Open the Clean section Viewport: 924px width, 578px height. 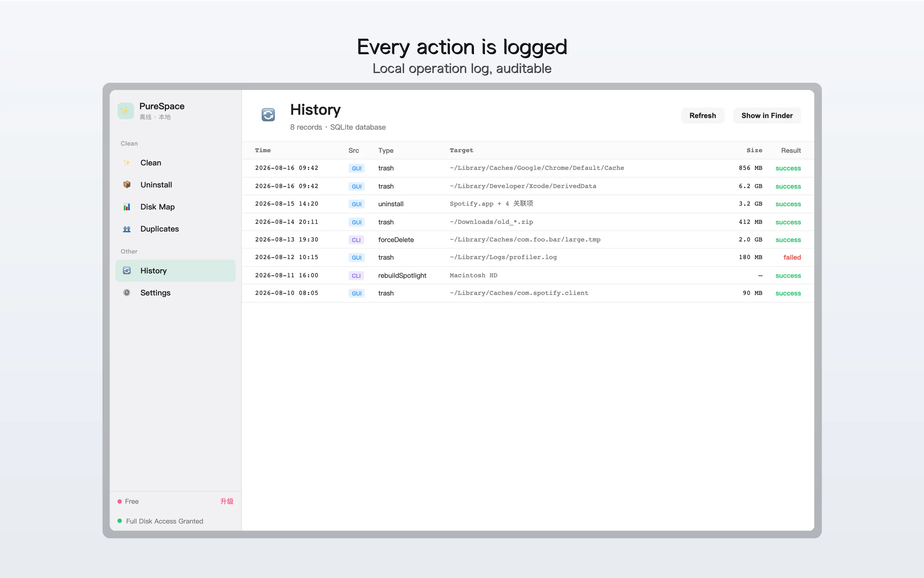point(175,163)
